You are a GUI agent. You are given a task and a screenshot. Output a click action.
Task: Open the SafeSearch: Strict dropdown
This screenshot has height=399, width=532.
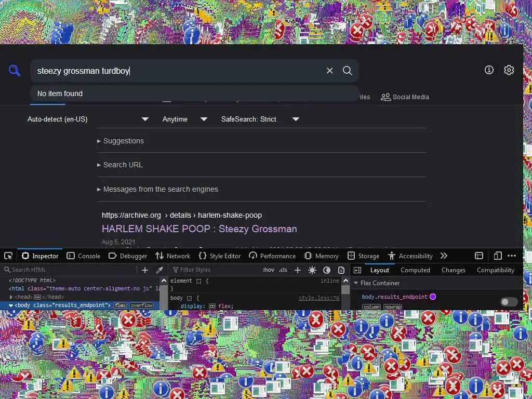pos(260,119)
